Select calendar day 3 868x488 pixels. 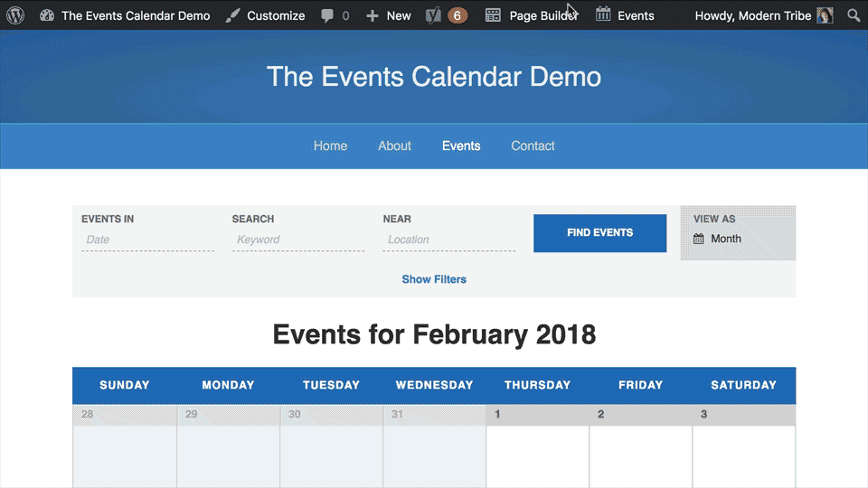pyautogui.click(x=703, y=415)
